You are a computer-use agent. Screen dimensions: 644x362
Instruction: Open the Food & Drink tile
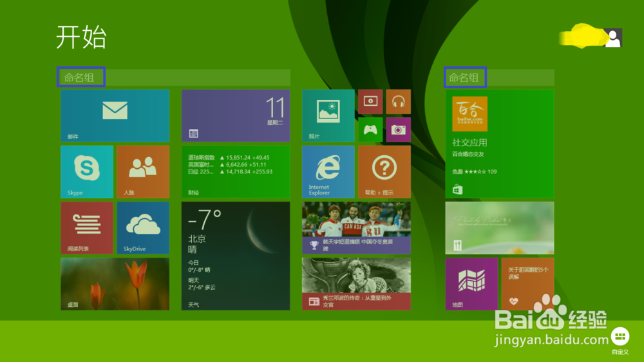click(500, 227)
